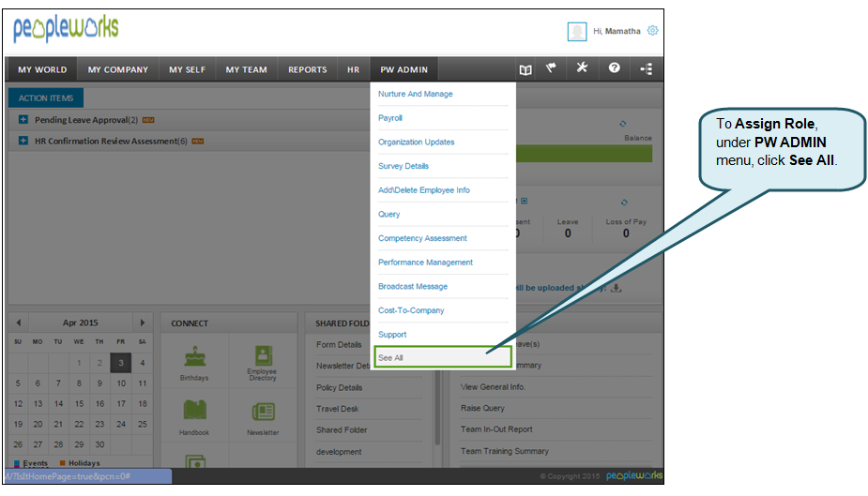Go to previous month in calendar
Screen dimensions: 868x496
click(x=19, y=323)
